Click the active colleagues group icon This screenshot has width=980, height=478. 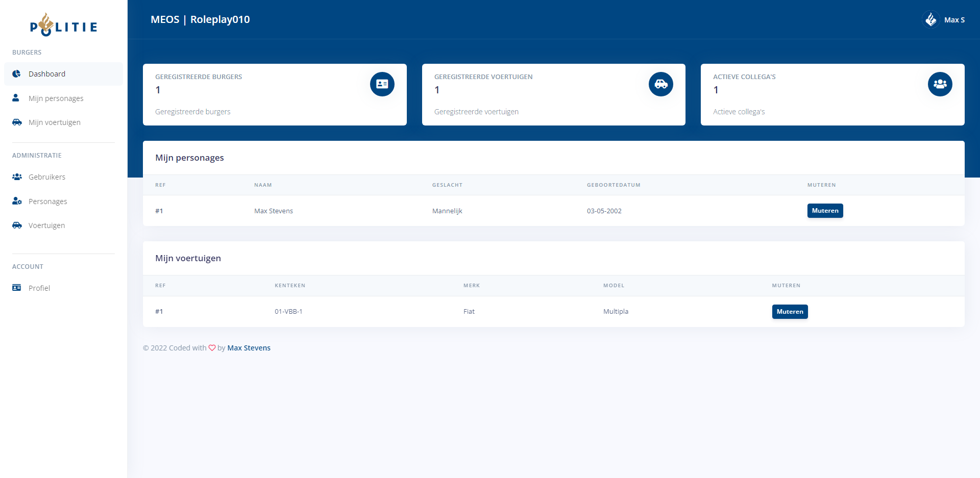point(940,84)
